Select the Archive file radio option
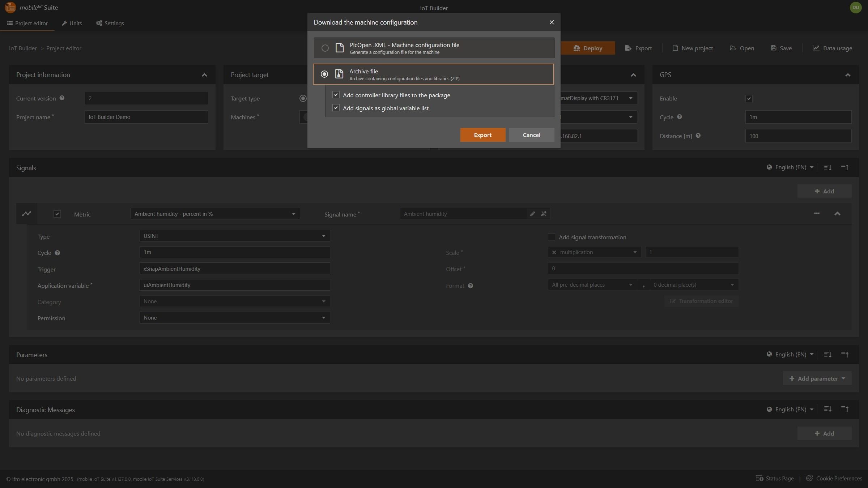868x488 pixels. 324,74
